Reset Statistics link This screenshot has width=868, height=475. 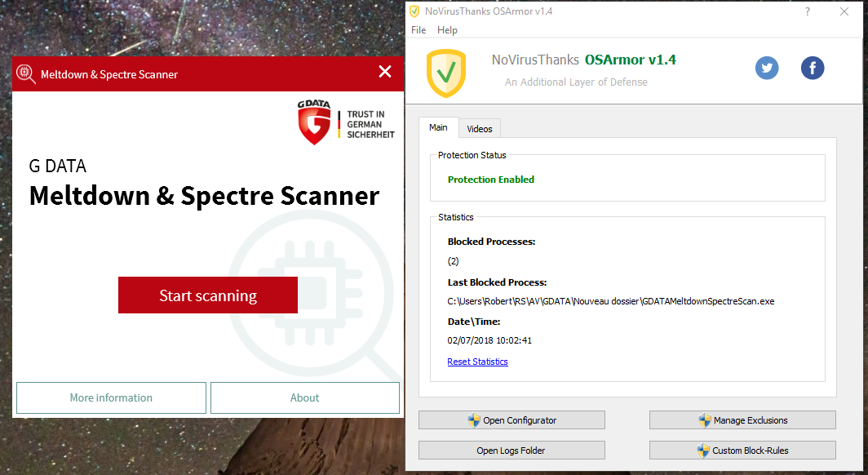478,362
